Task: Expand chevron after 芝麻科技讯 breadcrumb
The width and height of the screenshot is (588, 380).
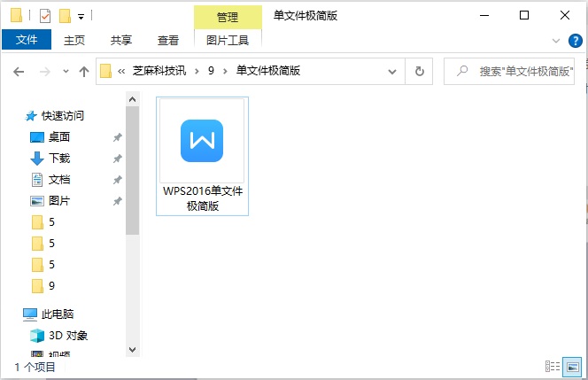Action: point(197,71)
